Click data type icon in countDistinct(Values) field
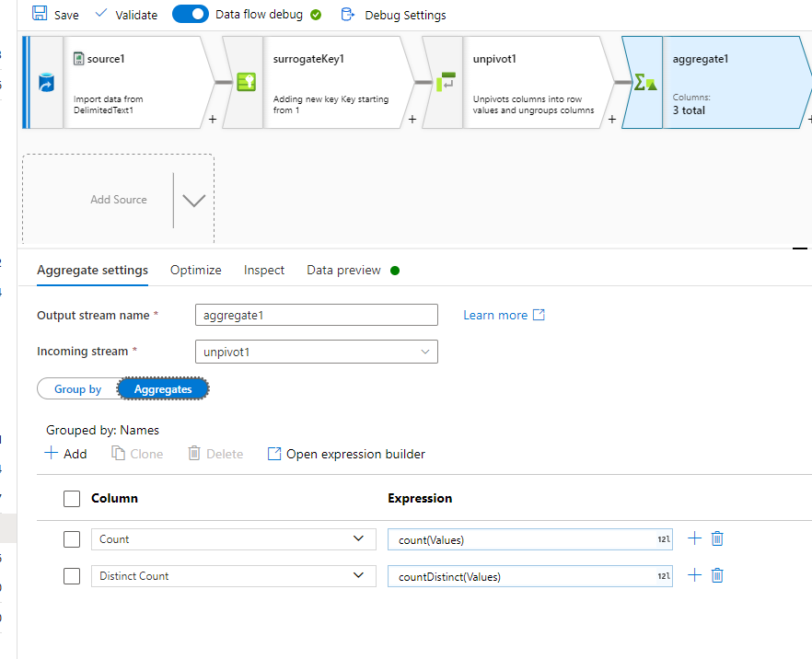812x659 pixels. (x=664, y=576)
